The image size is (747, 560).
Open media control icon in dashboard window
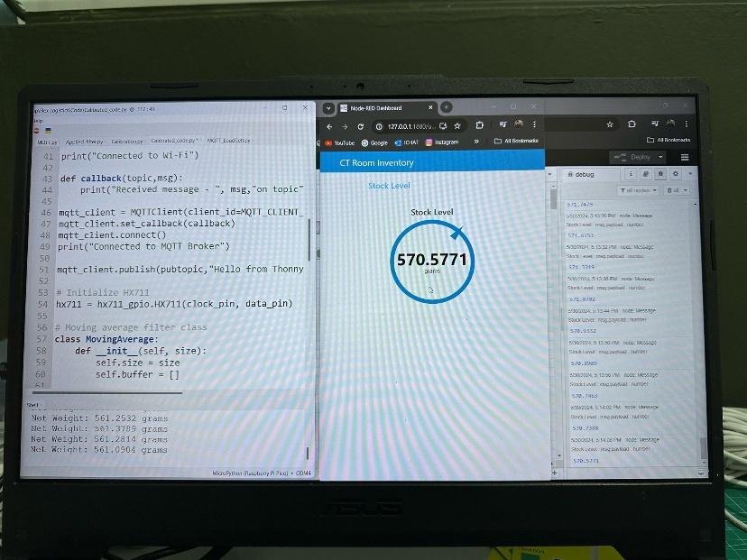(503, 124)
